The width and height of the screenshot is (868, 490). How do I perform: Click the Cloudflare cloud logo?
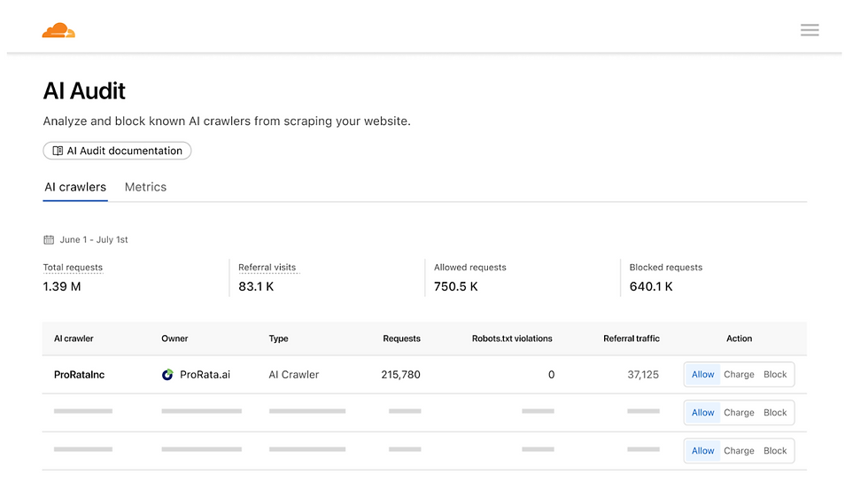[58, 30]
